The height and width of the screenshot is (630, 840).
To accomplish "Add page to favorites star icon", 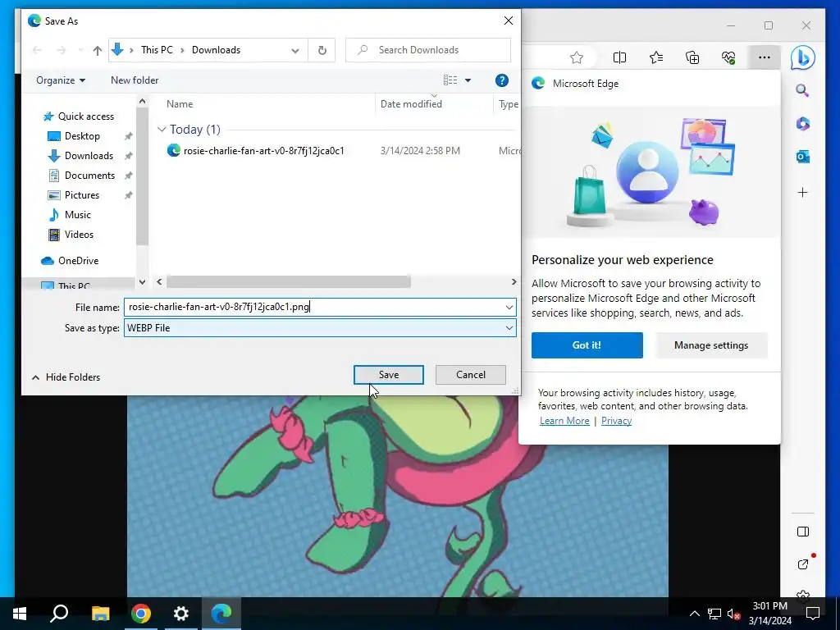I will [577, 57].
